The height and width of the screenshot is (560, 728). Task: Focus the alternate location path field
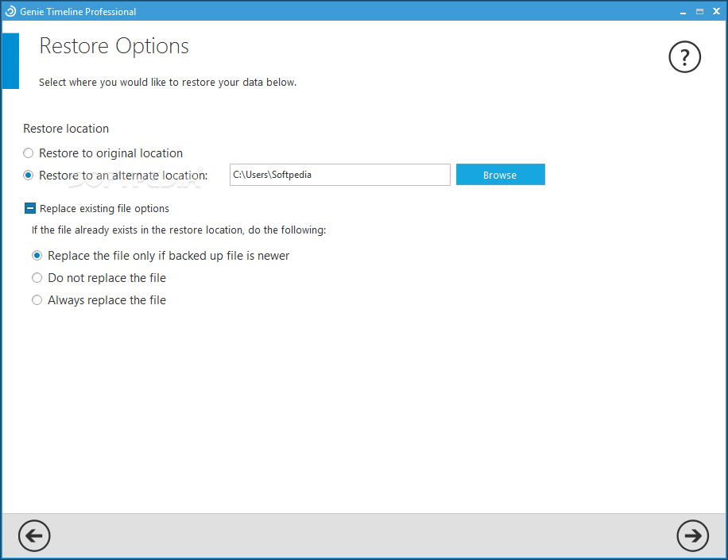tap(340, 175)
